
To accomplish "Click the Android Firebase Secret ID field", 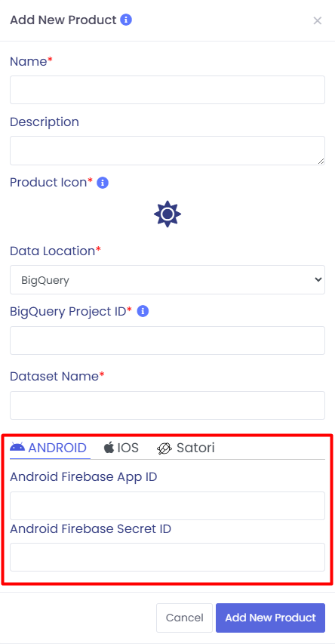I will [x=167, y=557].
